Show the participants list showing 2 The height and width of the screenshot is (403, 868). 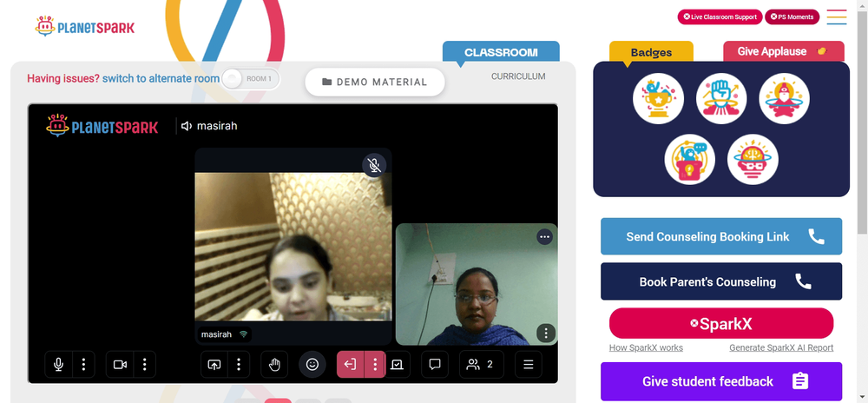(481, 364)
